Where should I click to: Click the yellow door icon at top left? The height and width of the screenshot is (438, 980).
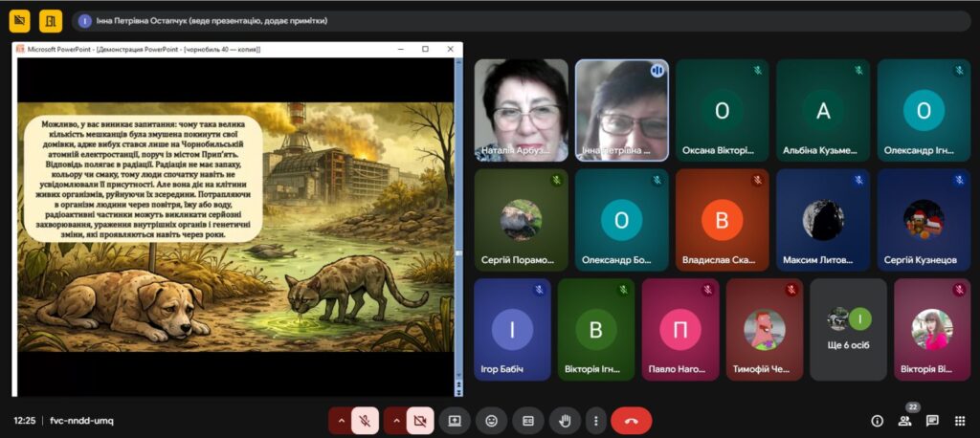coord(51,20)
